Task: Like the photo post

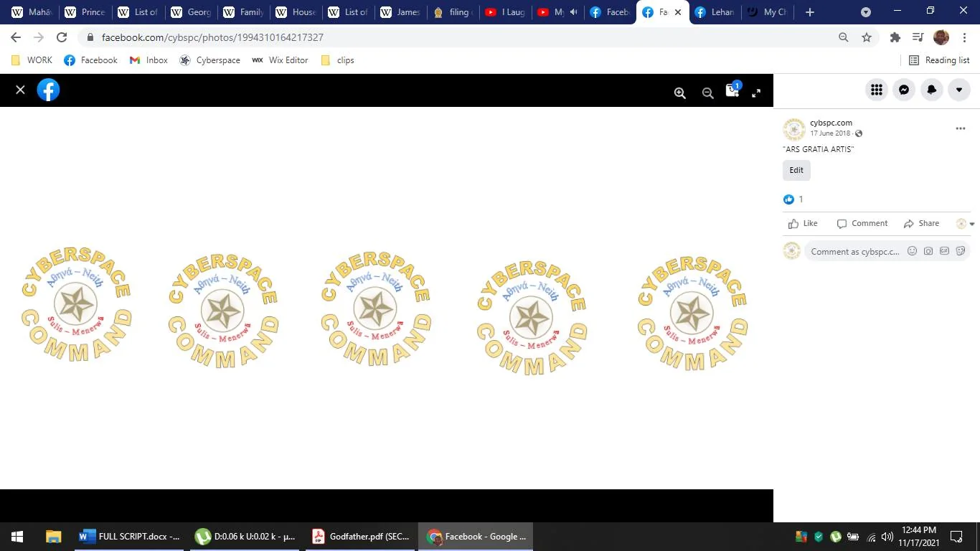Action: pyautogui.click(x=803, y=223)
